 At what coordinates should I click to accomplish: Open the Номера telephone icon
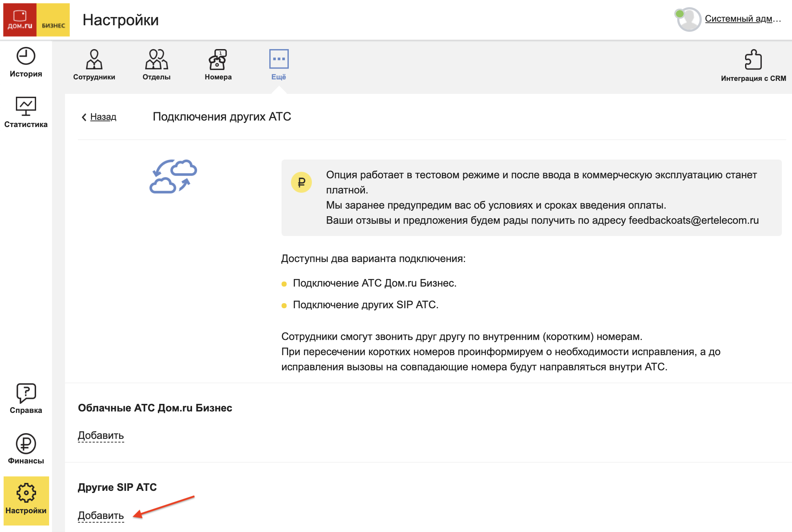(x=218, y=59)
